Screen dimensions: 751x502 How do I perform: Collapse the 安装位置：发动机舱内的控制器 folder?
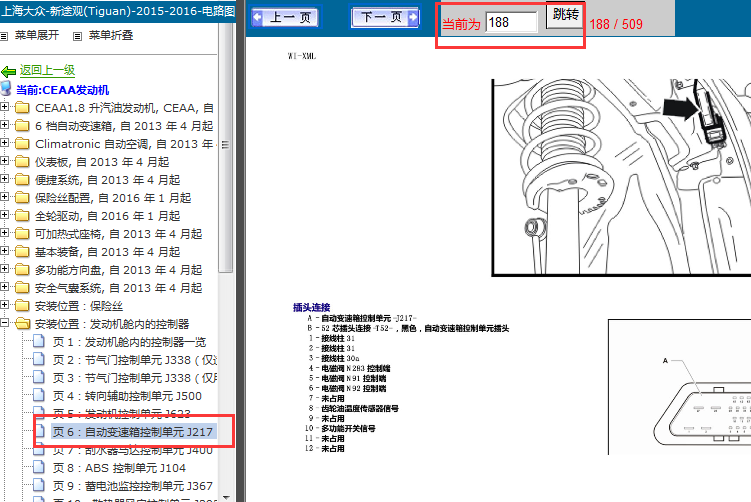tap(4, 323)
